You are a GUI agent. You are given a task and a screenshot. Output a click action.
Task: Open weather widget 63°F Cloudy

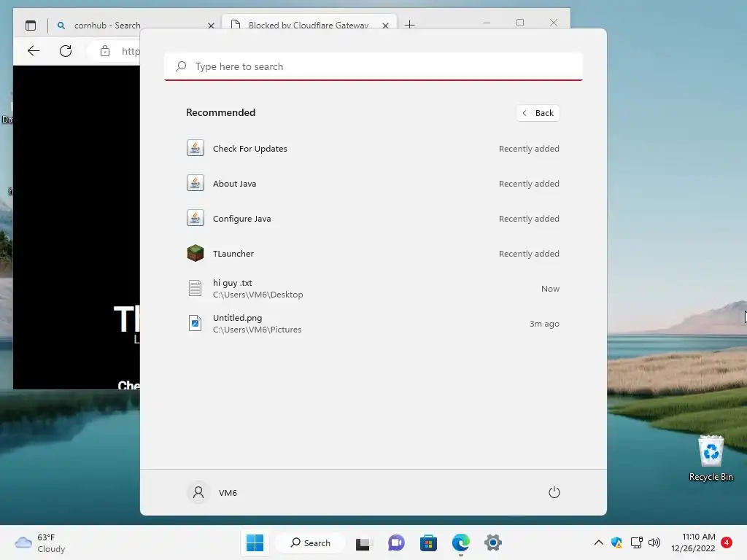(x=40, y=542)
